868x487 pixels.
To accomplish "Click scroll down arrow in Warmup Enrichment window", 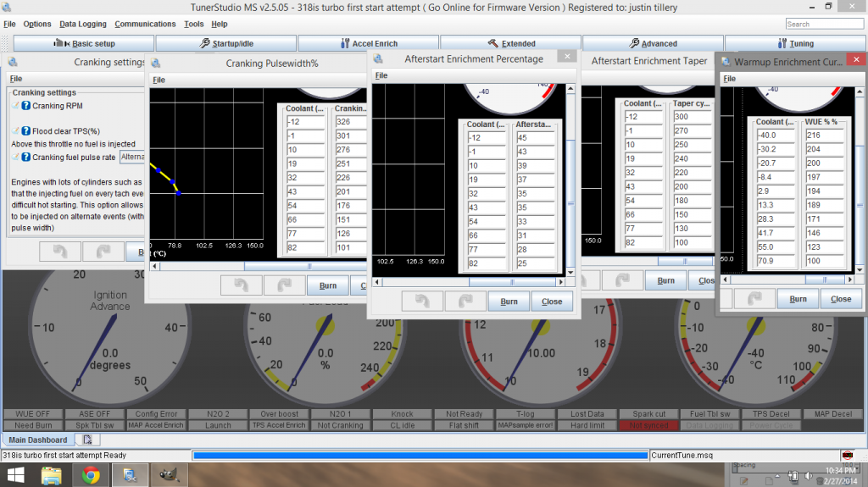I will (860, 270).
